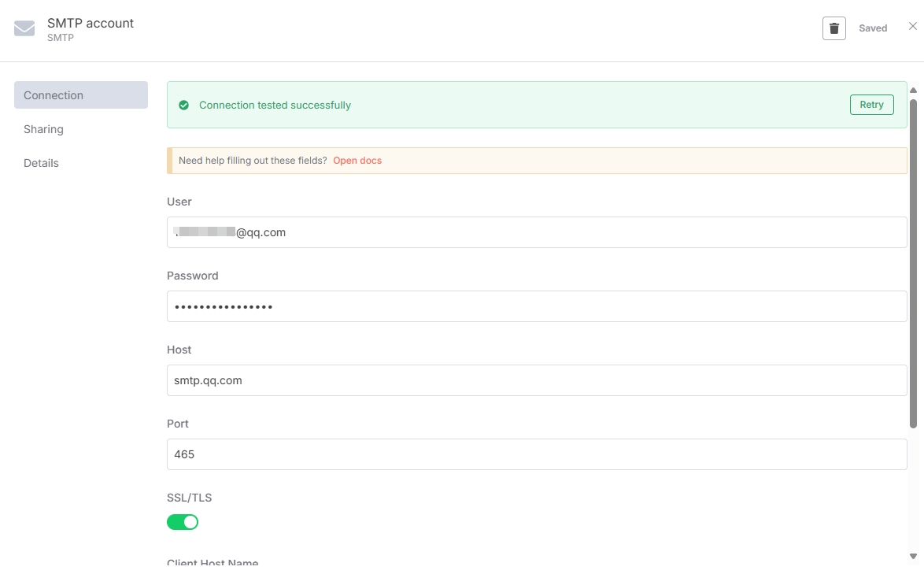
Task: Click the Saved status label
Action: point(873,28)
